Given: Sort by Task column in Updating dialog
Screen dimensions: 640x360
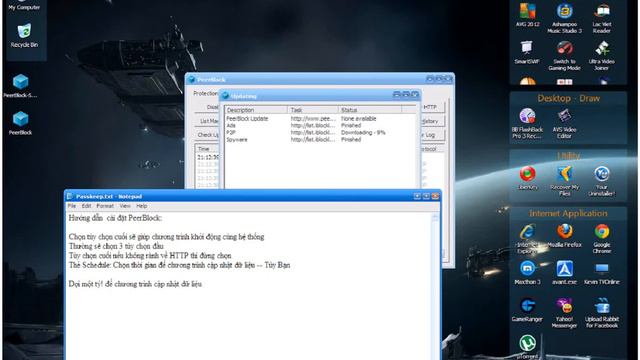Looking at the screenshot, I should click(x=313, y=110).
